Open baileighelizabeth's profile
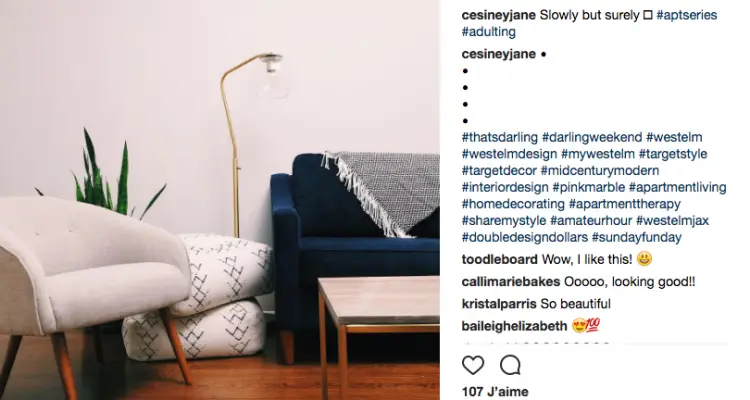Image resolution: width=750 pixels, height=400 pixels. click(514, 326)
